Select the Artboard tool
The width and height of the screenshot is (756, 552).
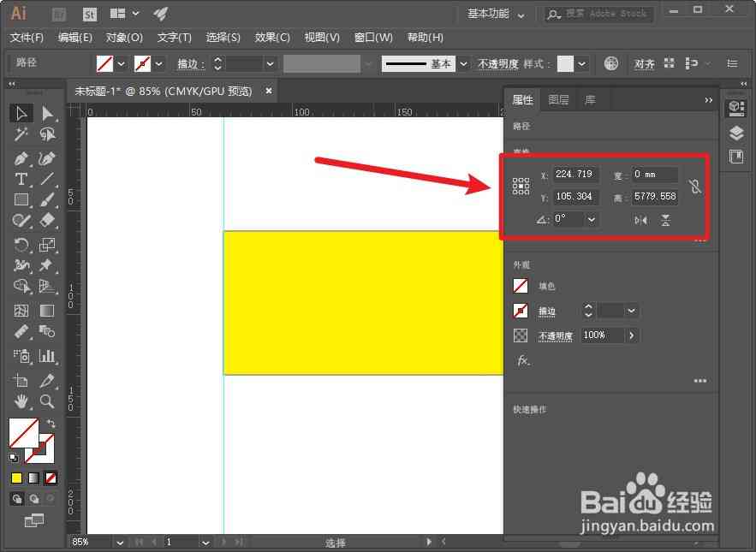click(x=21, y=380)
